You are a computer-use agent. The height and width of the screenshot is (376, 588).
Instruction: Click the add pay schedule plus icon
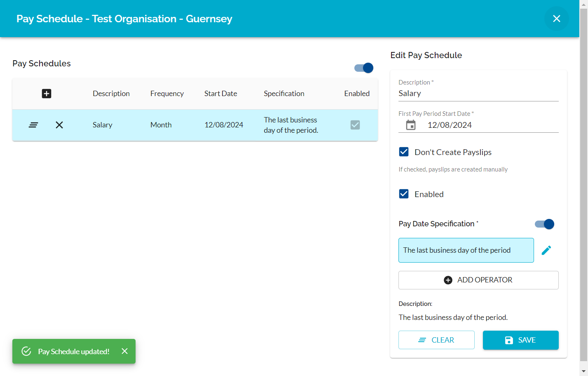coord(47,94)
